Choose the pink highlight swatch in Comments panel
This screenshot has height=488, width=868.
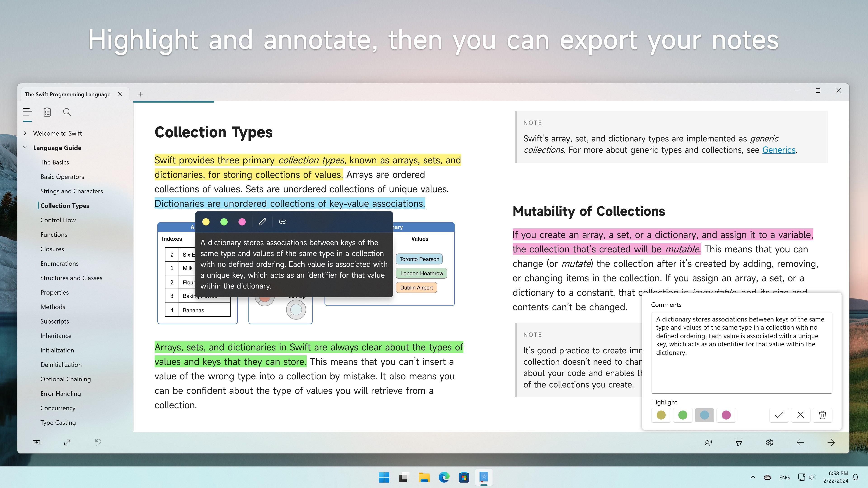(x=726, y=415)
